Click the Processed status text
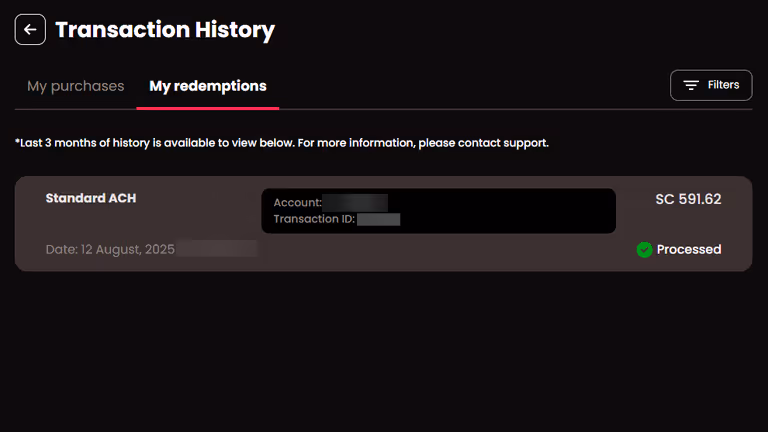The width and height of the screenshot is (768, 432). [x=689, y=249]
